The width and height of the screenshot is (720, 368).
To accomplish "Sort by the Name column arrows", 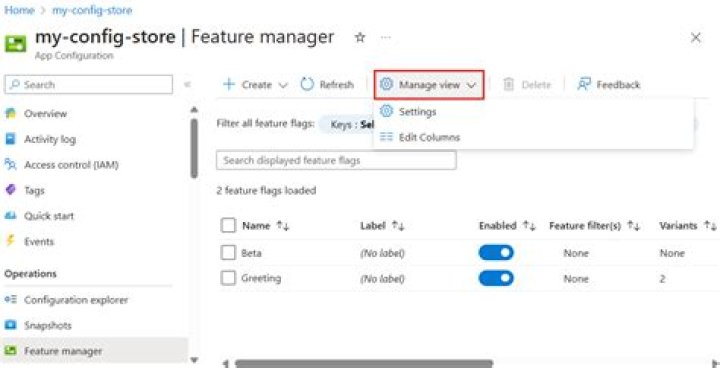I will 283,226.
